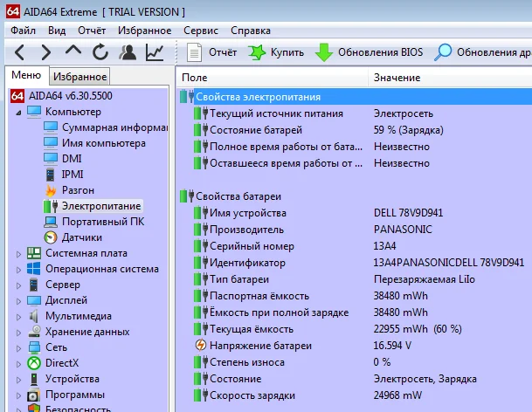Go up one level with the up arrow icon

click(73, 51)
